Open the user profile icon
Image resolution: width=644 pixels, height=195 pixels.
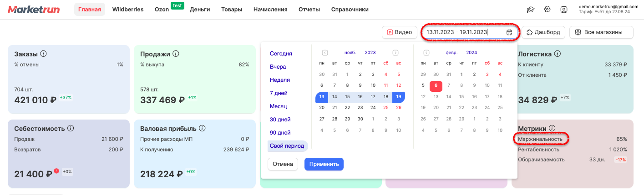[x=564, y=10]
